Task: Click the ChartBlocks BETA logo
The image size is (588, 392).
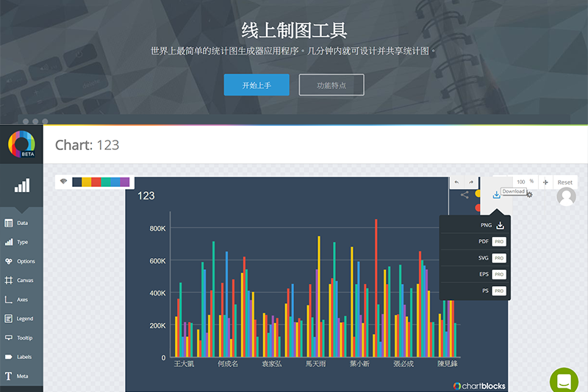Action: [x=22, y=143]
